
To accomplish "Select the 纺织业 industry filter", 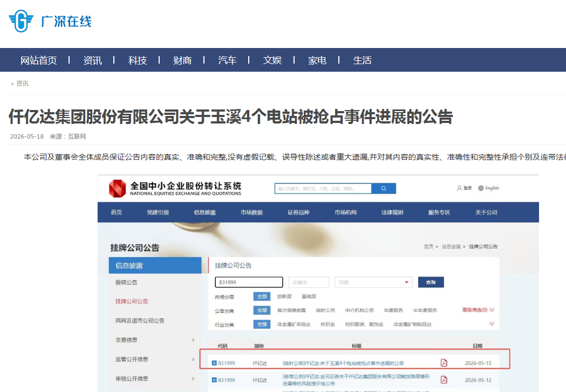I will (328, 324).
